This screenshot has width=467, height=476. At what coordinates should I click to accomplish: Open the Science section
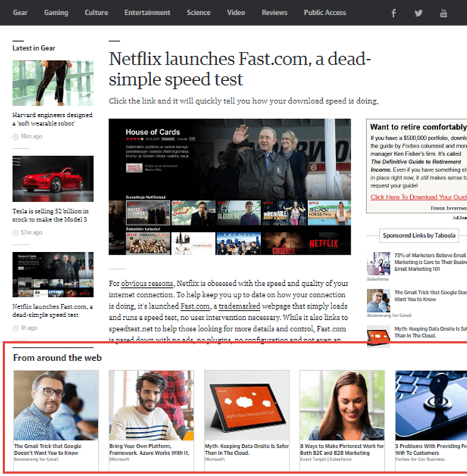[199, 13]
